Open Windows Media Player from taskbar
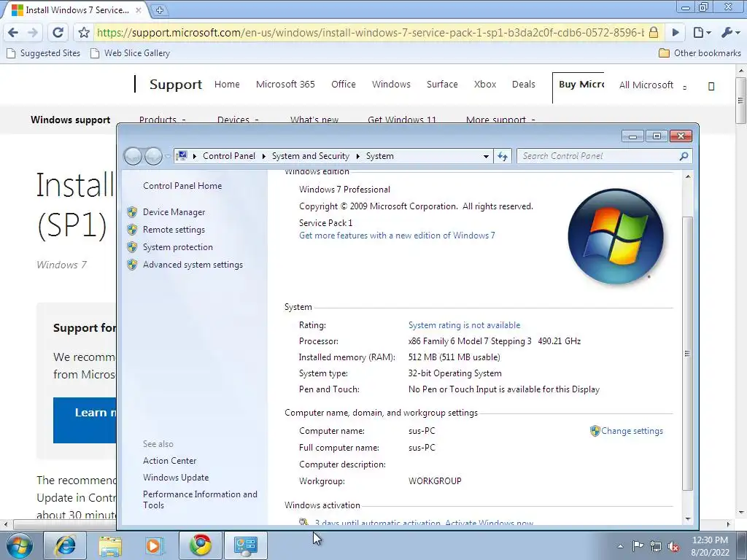 click(x=155, y=545)
